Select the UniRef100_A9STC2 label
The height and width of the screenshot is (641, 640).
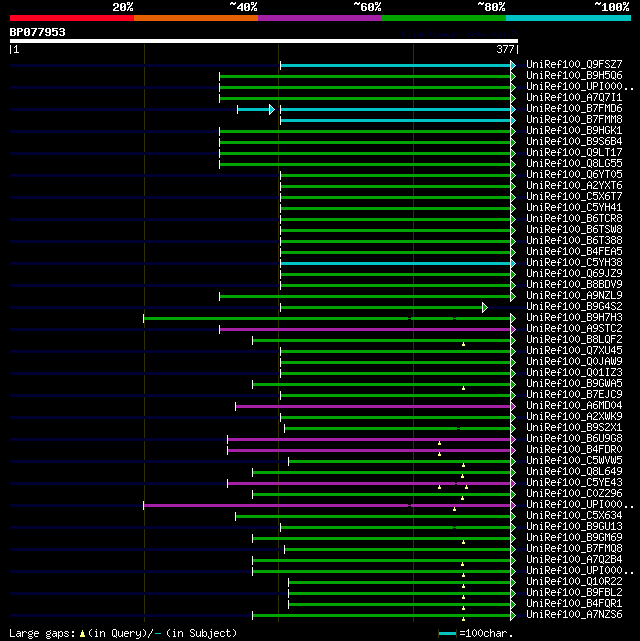tap(574, 329)
